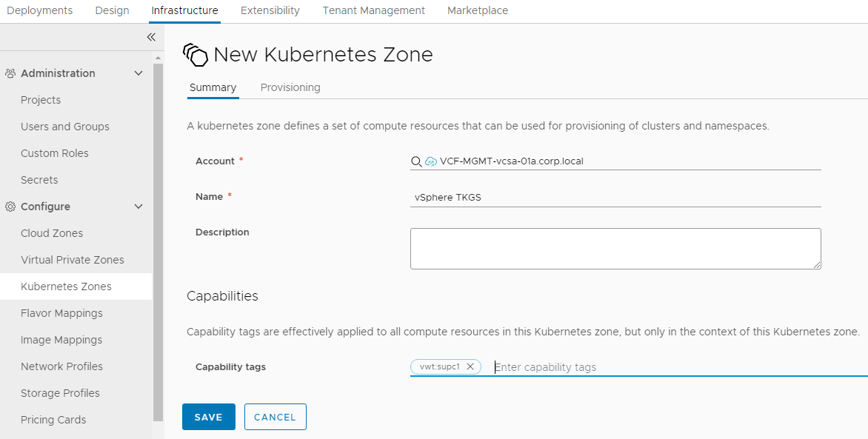Open the Marketplace tab
The height and width of the screenshot is (439, 868).
point(478,10)
